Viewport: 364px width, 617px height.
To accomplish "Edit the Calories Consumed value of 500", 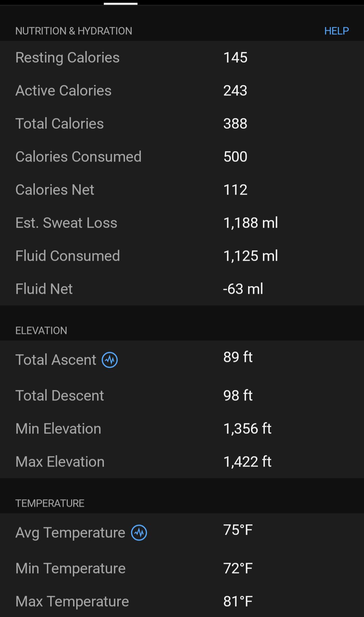I will 235,157.
